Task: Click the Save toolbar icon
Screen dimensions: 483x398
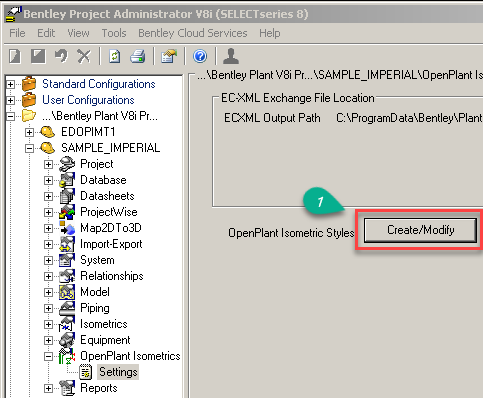Action: 38,56
